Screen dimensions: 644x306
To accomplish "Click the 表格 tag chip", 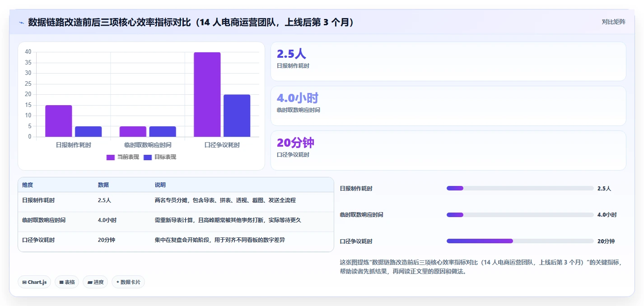I will pyautogui.click(x=67, y=282).
